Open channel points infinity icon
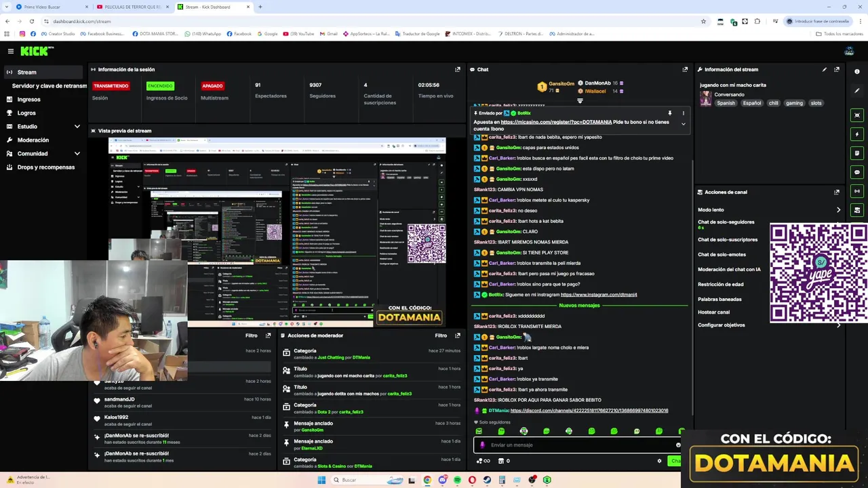Viewport: 868px width, 488px height. [x=483, y=461]
